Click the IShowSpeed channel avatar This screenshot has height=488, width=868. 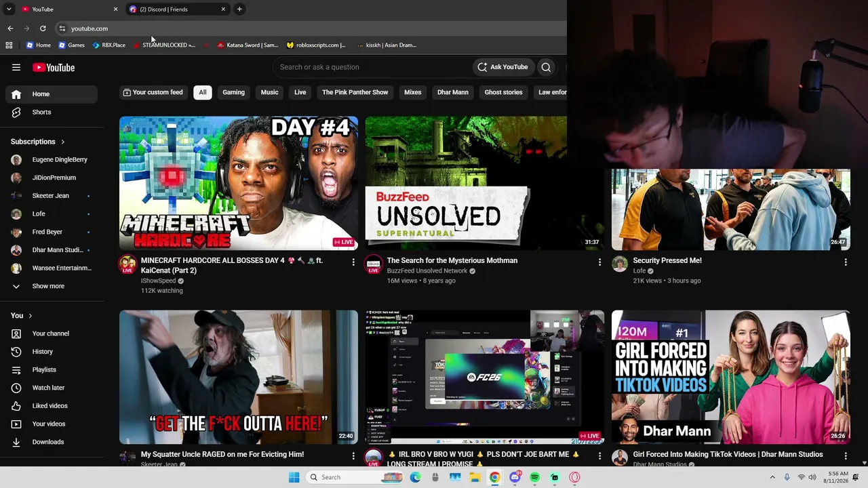tap(127, 264)
